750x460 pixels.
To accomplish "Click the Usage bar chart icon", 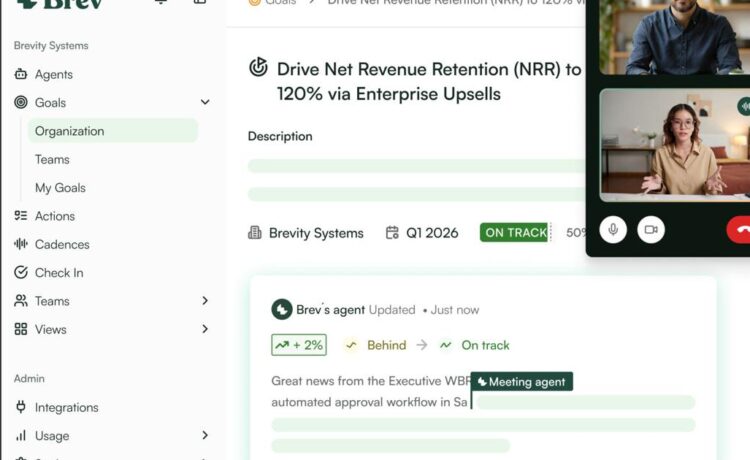I will [x=21, y=435].
